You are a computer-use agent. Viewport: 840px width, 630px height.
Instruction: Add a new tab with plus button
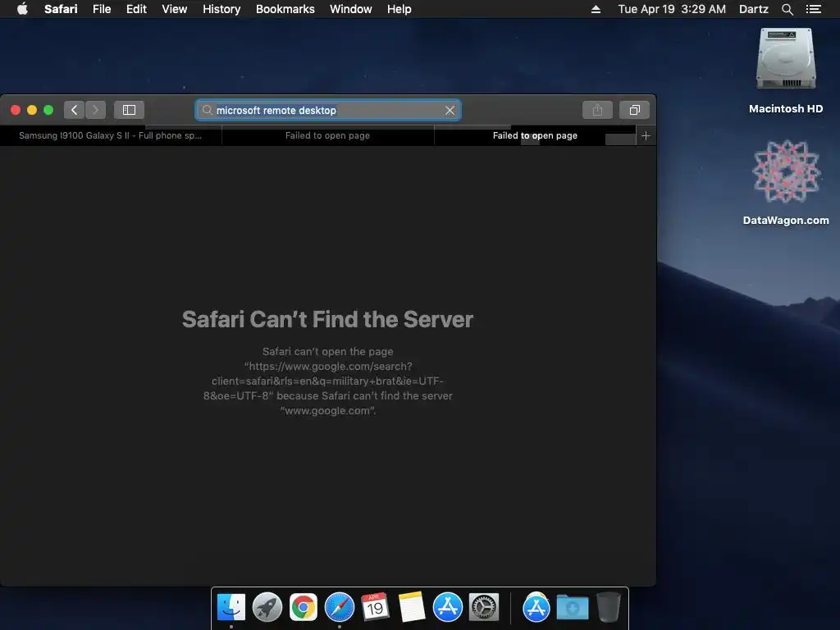pyautogui.click(x=646, y=135)
